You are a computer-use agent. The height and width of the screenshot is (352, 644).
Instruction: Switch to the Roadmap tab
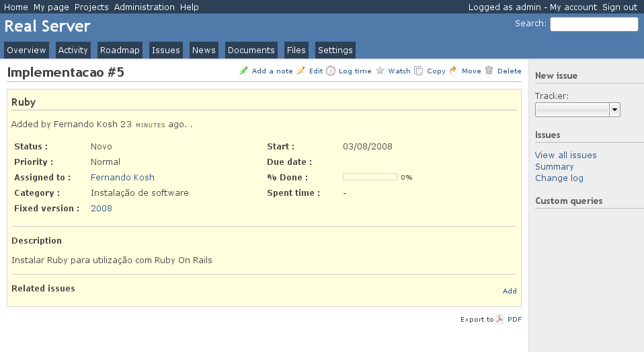click(120, 50)
